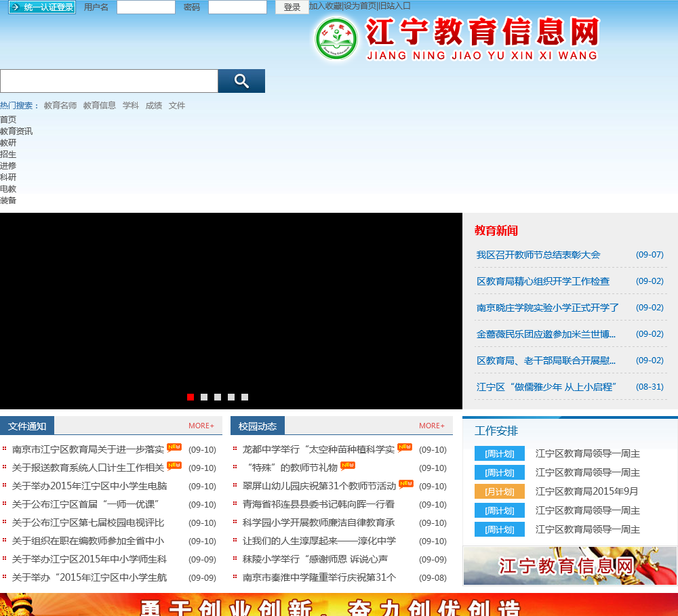This screenshot has width=678, height=616.
Task: Select hot search term 文件
Action: tap(177, 106)
